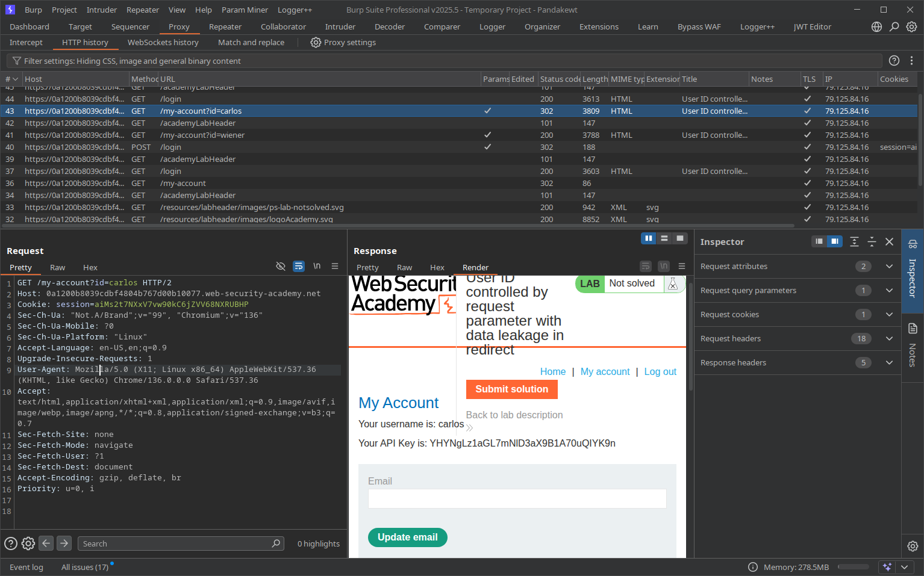This screenshot has width=924, height=576.
Task: Open the response editor hamburger menu
Action: pos(681,265)
